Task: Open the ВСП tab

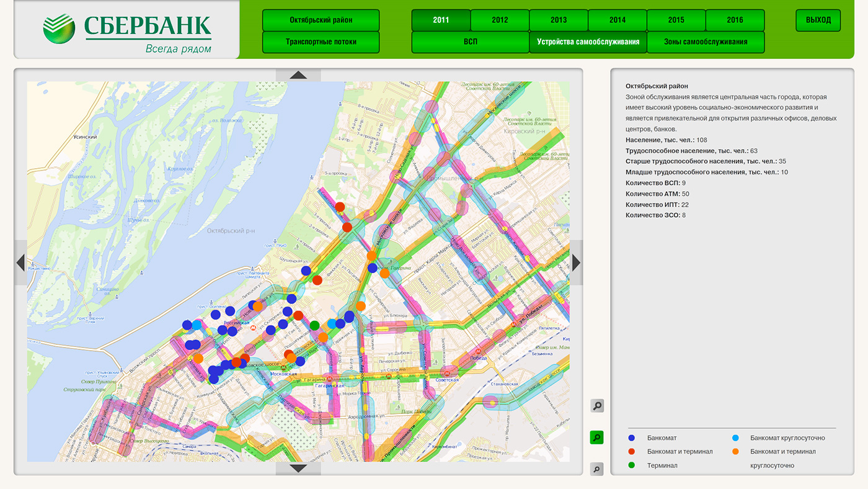Action: [471, 42]
